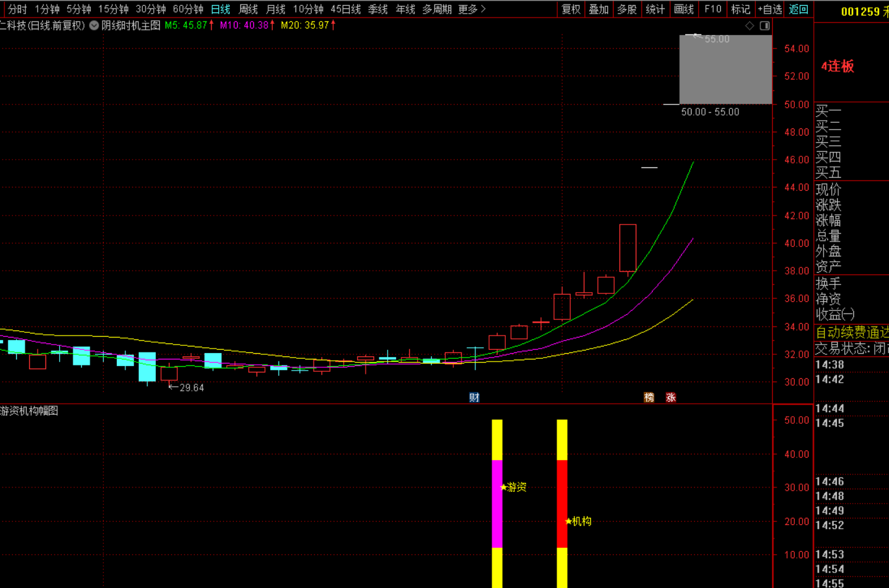Switch to the 分时 intraday tab
Image resolution: width=889 pixels, height=588 pixels.
(x=18, y=9)
